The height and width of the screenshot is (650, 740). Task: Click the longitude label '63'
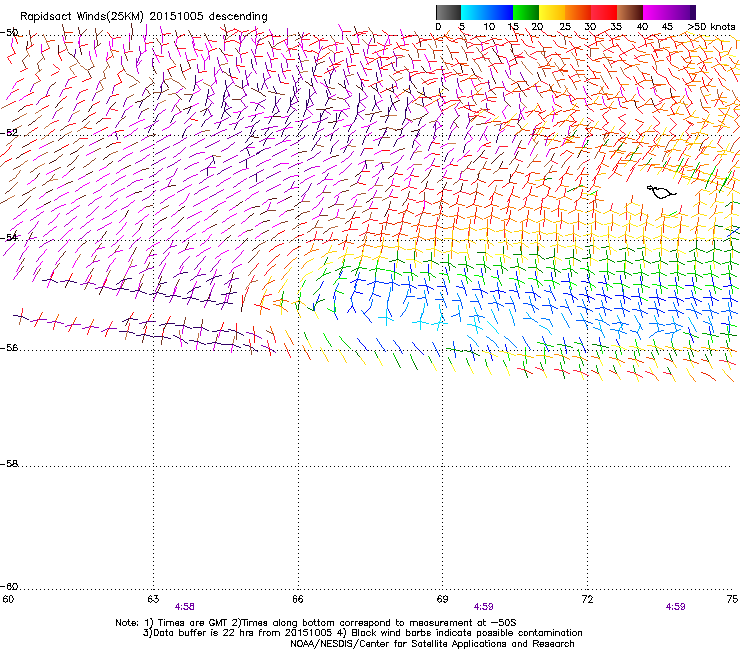[153, 599]
